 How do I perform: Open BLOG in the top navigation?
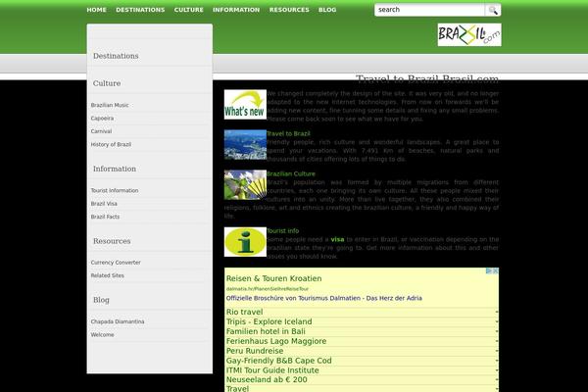(x=327, y=10)
